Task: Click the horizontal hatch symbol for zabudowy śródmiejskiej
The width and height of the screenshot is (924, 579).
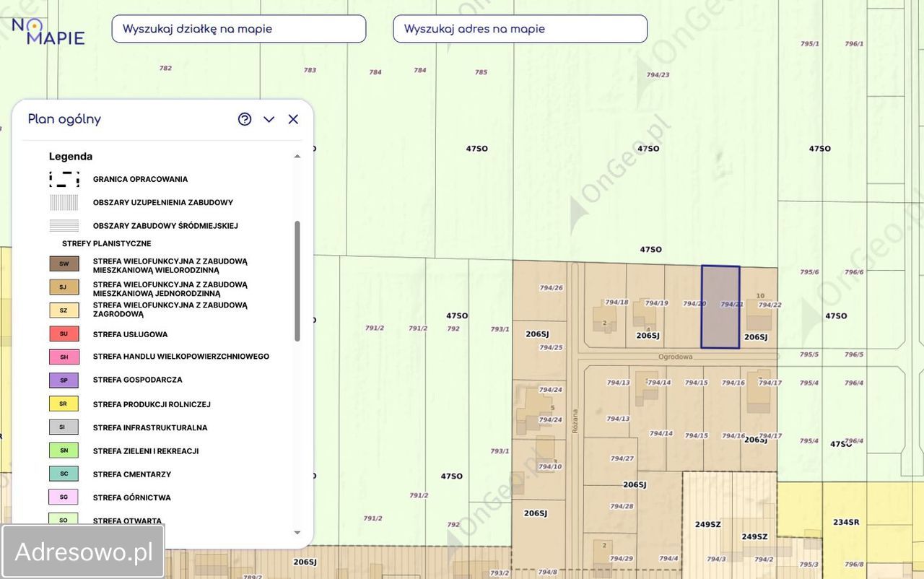Action: point(64,226)
